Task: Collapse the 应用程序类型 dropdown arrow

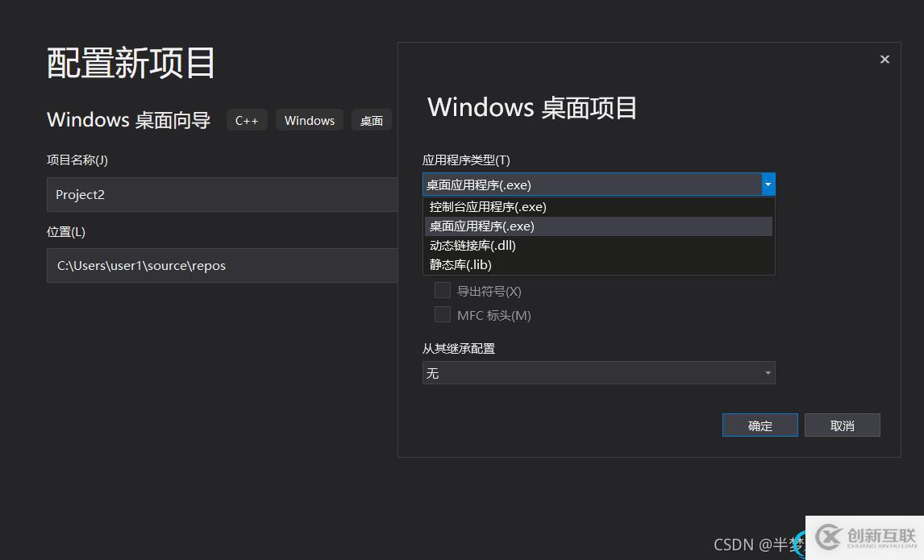Action: [x=768, y=185]
